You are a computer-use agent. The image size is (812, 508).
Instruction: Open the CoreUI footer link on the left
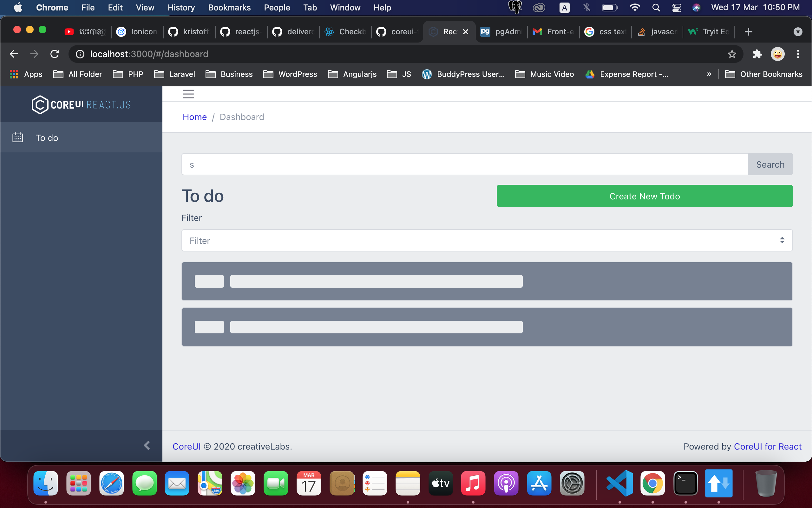pos(187,446)
